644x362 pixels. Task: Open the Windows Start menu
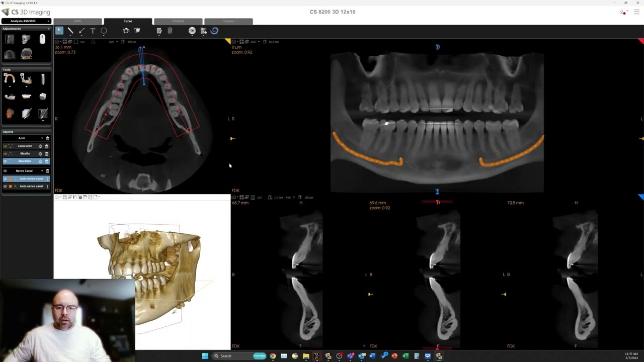click(x=205, y=356)
